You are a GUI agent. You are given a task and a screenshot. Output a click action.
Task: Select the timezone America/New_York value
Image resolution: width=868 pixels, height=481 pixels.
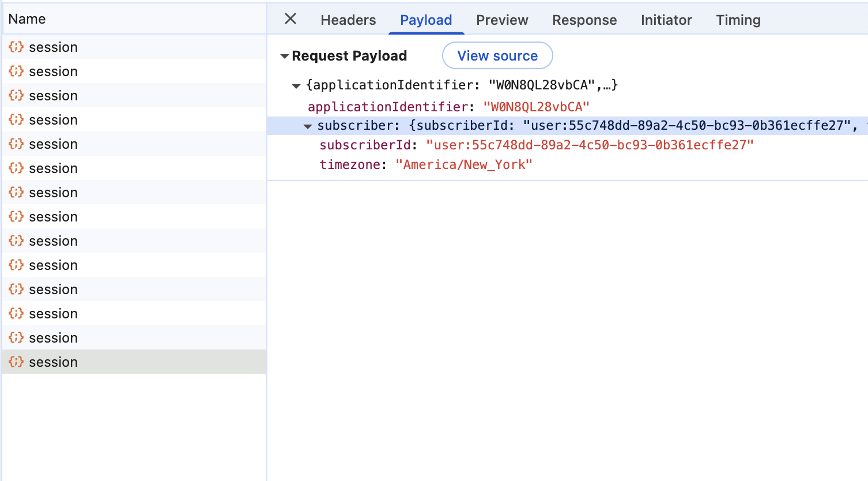[464, 165]
